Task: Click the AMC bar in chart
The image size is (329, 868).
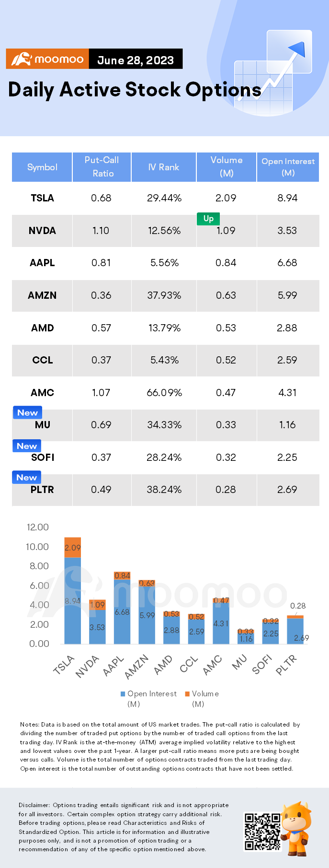Action: tap(221, 621)
